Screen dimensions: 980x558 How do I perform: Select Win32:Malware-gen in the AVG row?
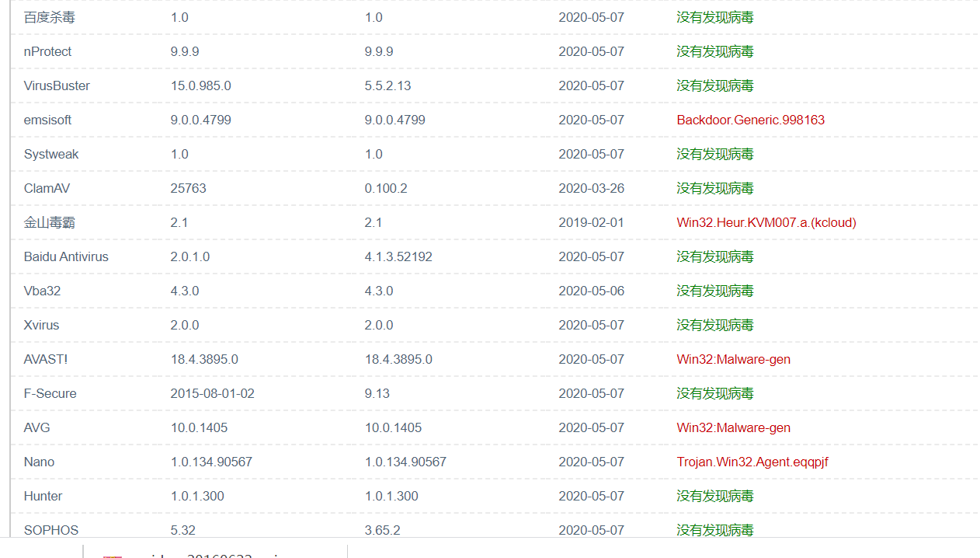(734, 427)
